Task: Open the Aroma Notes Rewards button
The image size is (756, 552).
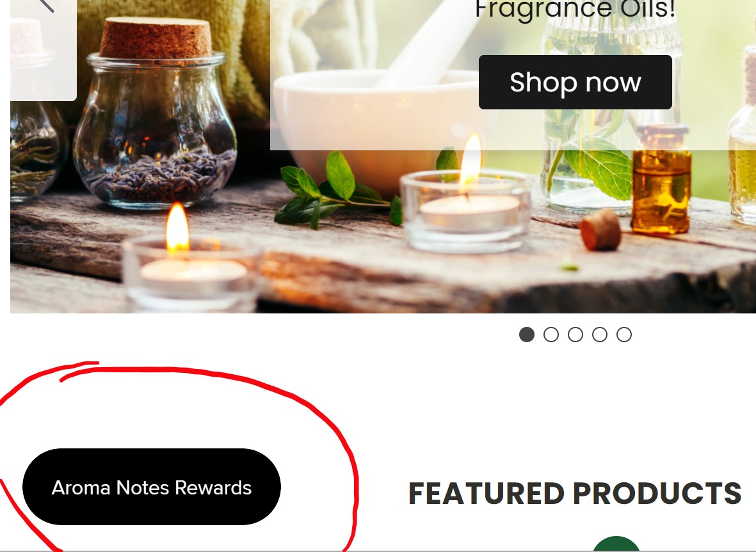Action: coord(152,487)
